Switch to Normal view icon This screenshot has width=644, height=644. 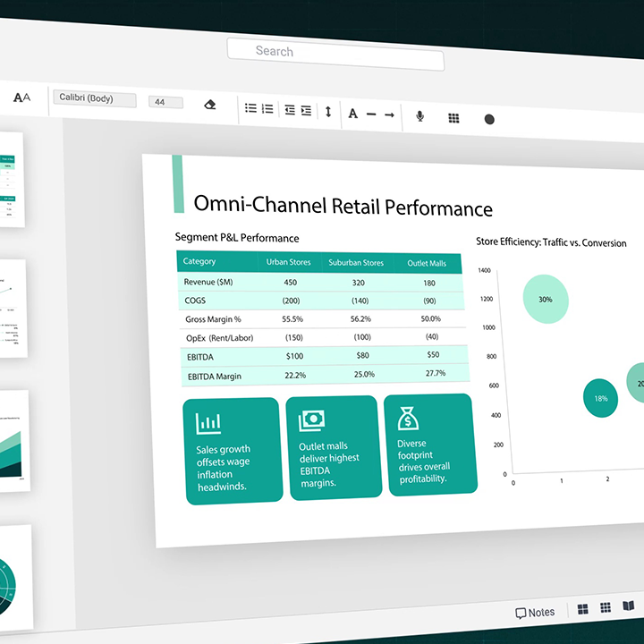click(x=582, y=609)
